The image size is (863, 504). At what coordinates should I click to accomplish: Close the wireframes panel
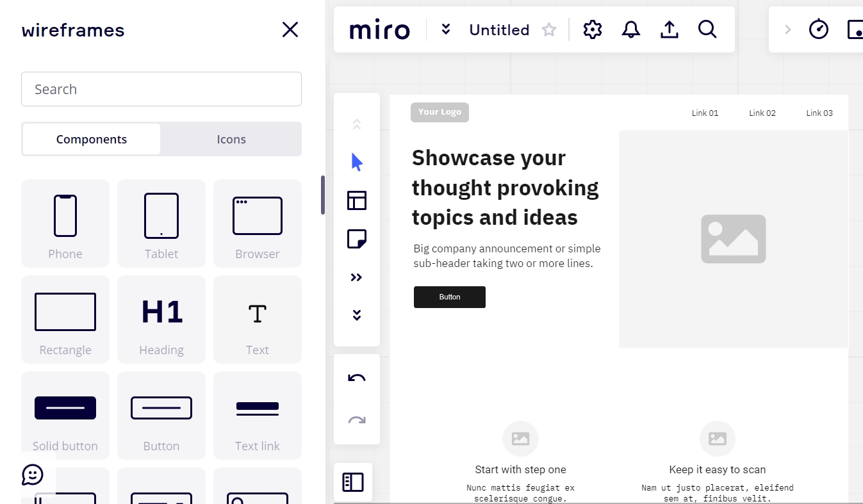pos(290,29)
